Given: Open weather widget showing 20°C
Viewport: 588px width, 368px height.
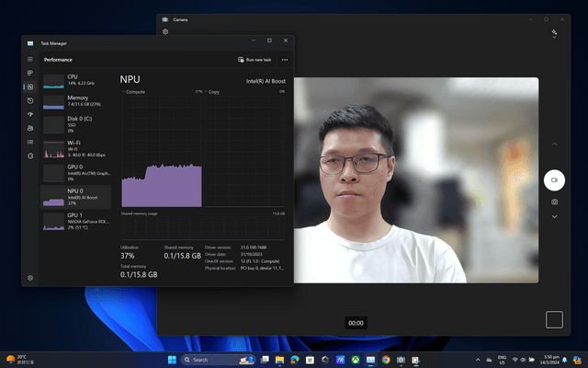Looking at the screenshot, I should pos(20,360).
